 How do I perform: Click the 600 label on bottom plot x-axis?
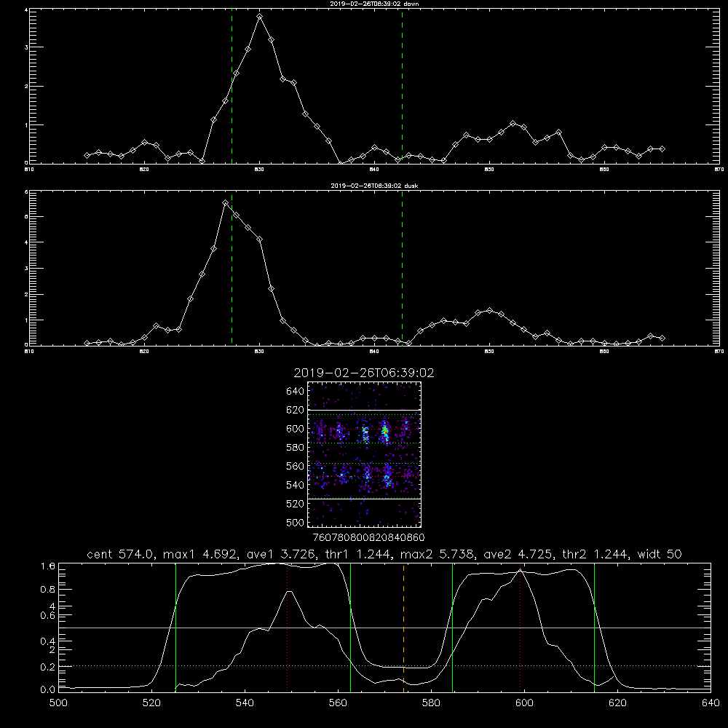tap(524, 703)
